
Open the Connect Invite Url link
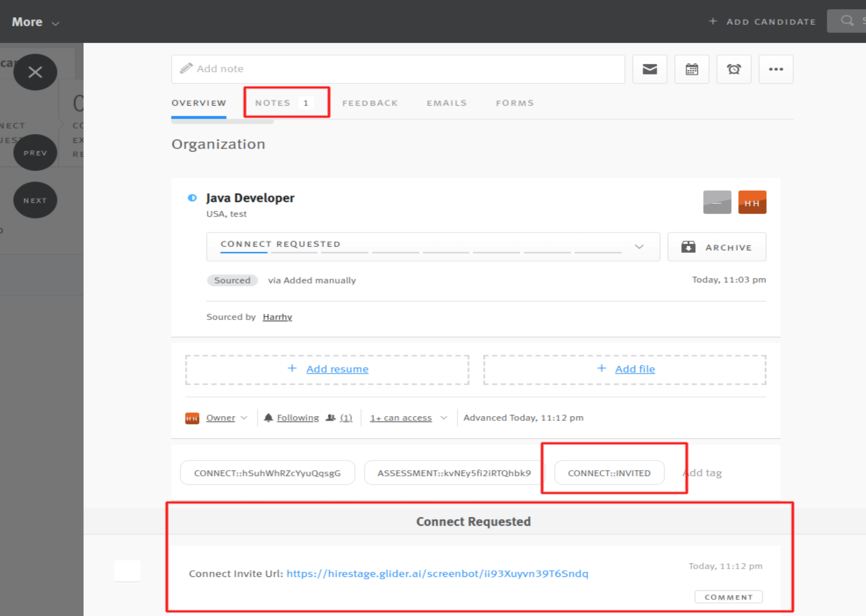tap(437, 574)
